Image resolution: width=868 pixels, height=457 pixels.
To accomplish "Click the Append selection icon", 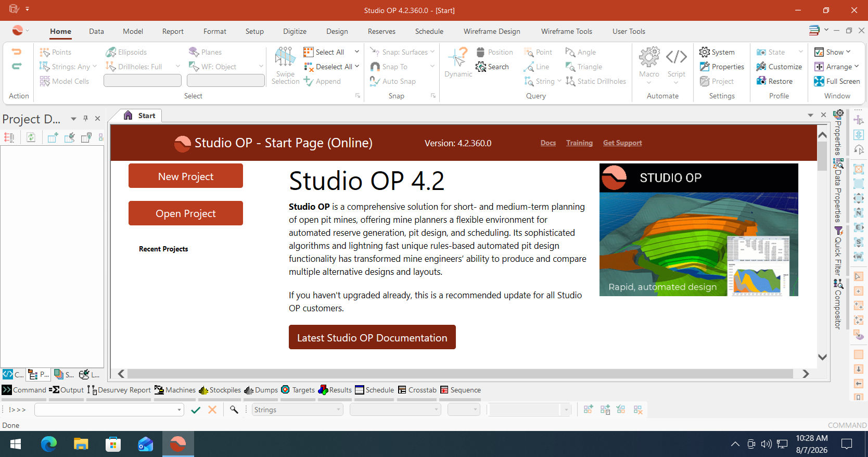I will pyautogui.click(x=309, y=81).
